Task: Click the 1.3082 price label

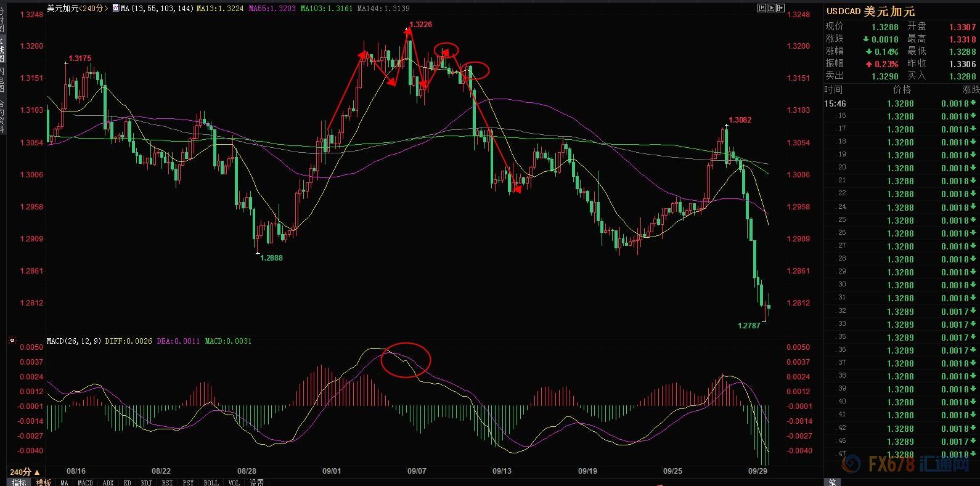Action: tap(740, 120)
